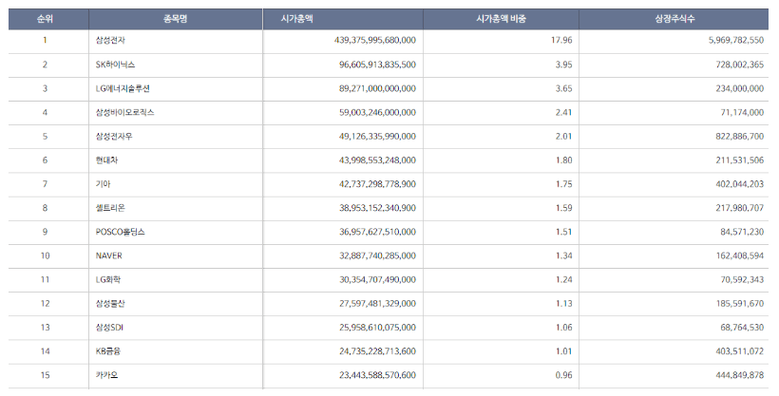Open the NAVER stock entry

coord(109,255)
